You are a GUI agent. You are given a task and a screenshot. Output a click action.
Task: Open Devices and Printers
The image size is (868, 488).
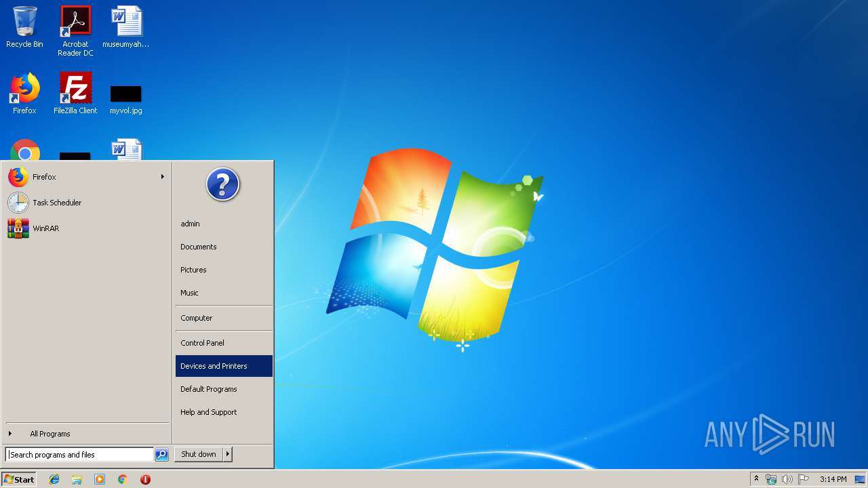pos(224,366)
